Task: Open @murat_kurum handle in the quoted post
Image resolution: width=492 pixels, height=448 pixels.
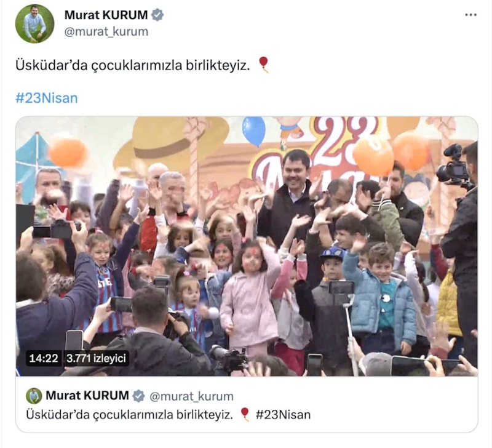Action: click(x=191, y=396)
